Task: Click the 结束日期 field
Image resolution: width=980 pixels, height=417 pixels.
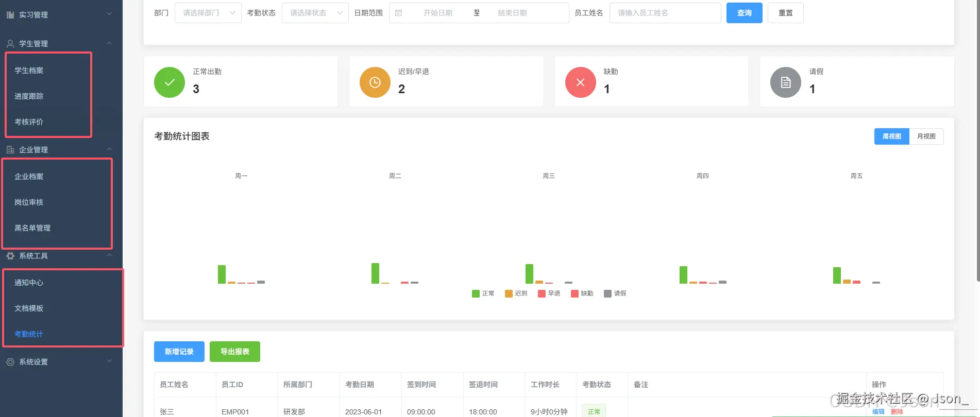Action: (x=512, y=13)
